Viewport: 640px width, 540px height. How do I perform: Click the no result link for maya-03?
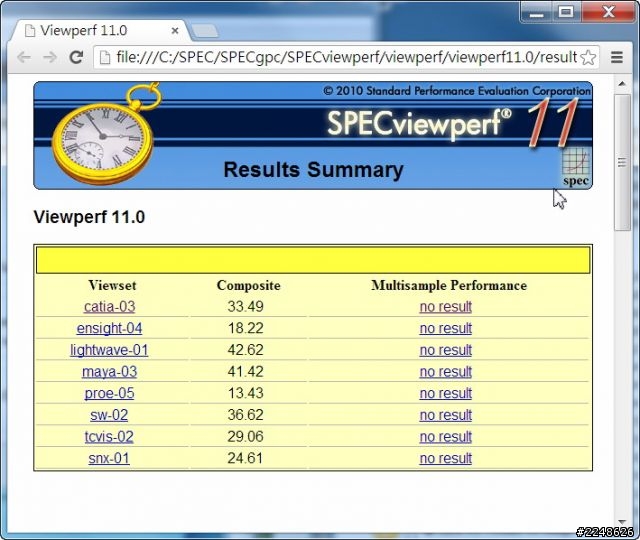446,372
